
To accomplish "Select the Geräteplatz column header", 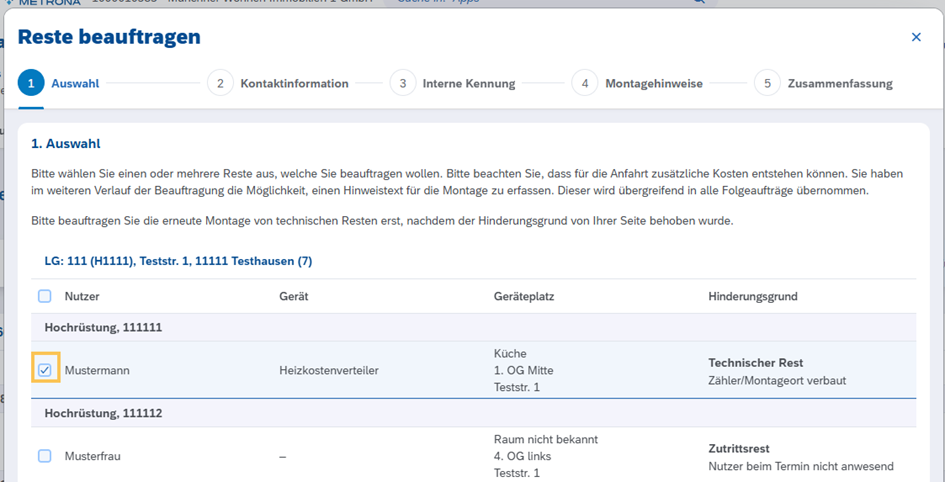I will (524, 297).
